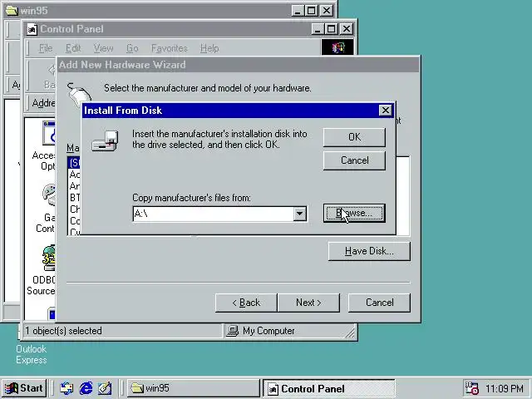
Task: Open Edit menu in Control Panel
Action: point(73,48)
